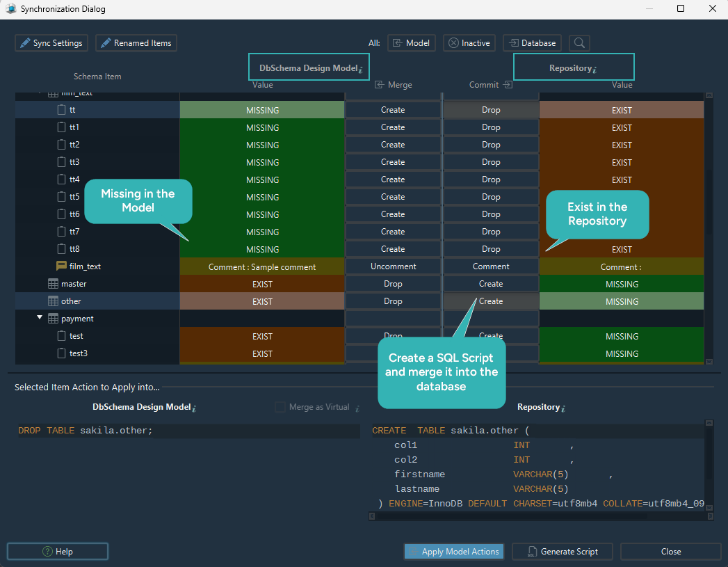Open Sync Settings
This screenshot has height=567, width=728.
coord(51,42)
